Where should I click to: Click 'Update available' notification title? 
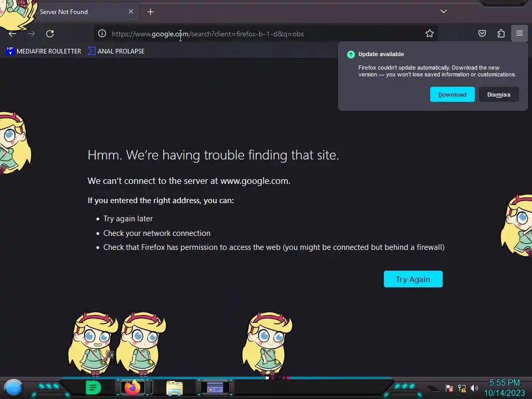381,54
